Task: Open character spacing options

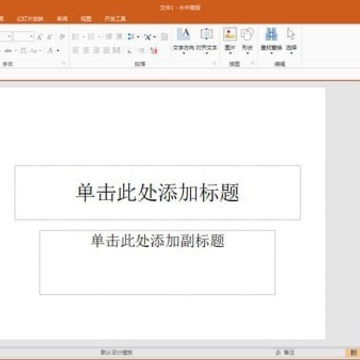Action: (23, 51)
